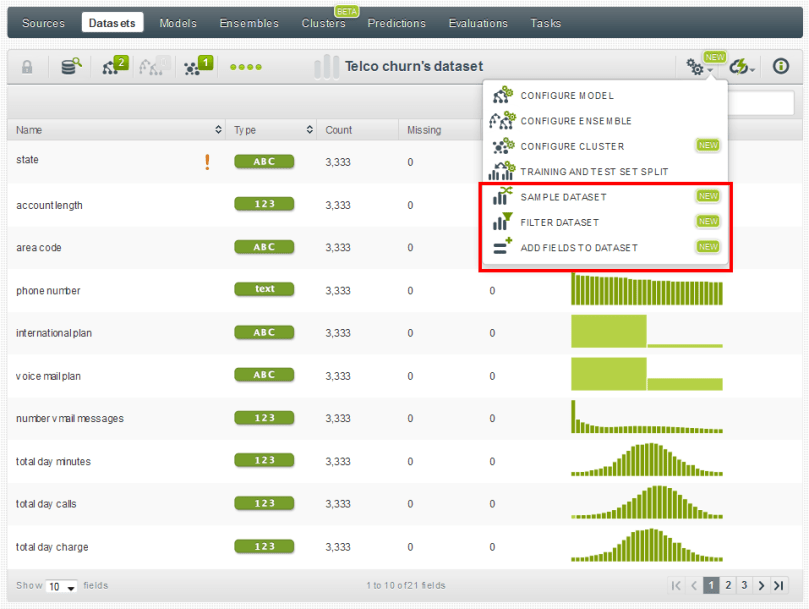Go to page 2 of fields

[728, 586]
